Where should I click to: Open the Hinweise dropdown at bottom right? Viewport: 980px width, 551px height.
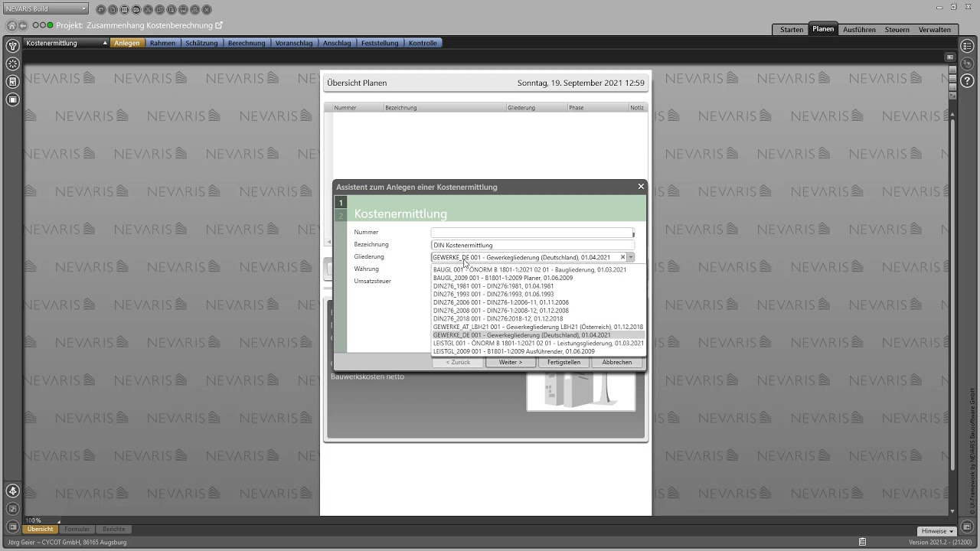[x=937, y=531]
